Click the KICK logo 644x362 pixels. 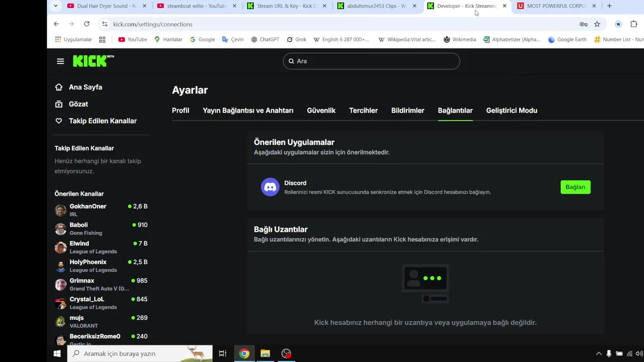tap(94, 61)
